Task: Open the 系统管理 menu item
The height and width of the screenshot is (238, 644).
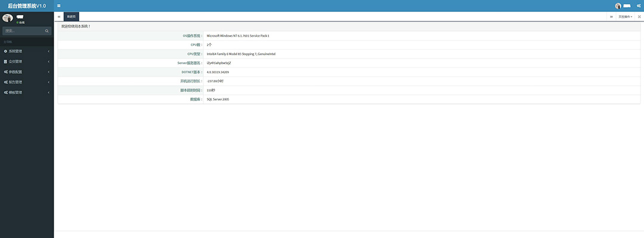Action: point(27,51)
